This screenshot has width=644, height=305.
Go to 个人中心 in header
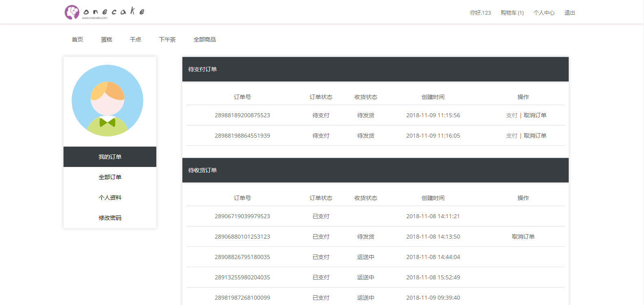(x=544, y=13)
